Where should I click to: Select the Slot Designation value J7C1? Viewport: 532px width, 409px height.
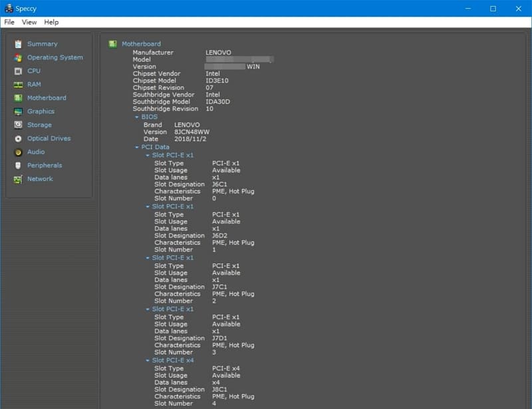click(x=219, y=287)
